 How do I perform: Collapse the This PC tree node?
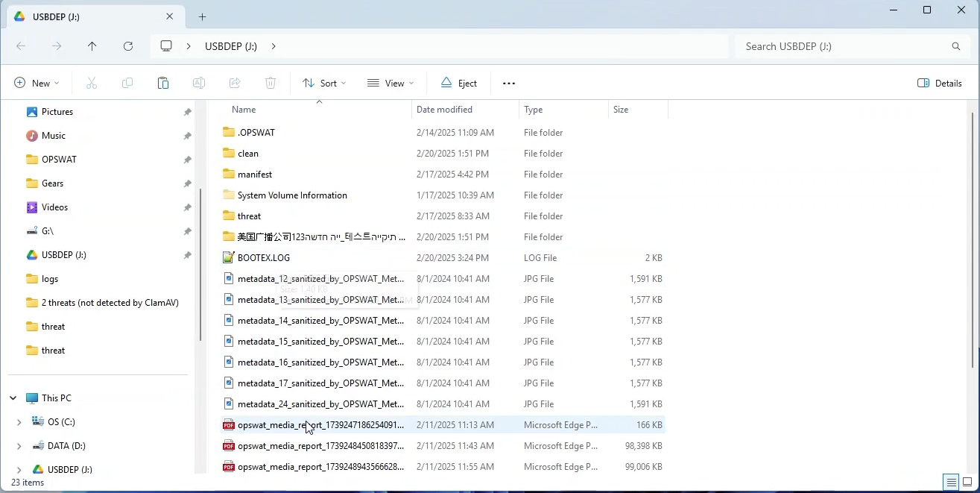click(13, 398)
